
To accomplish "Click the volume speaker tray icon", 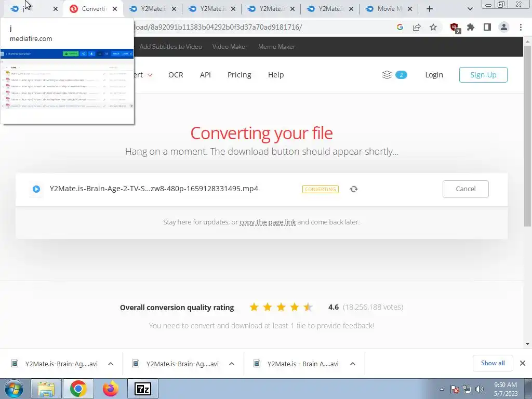I will (x=480, y=389).
